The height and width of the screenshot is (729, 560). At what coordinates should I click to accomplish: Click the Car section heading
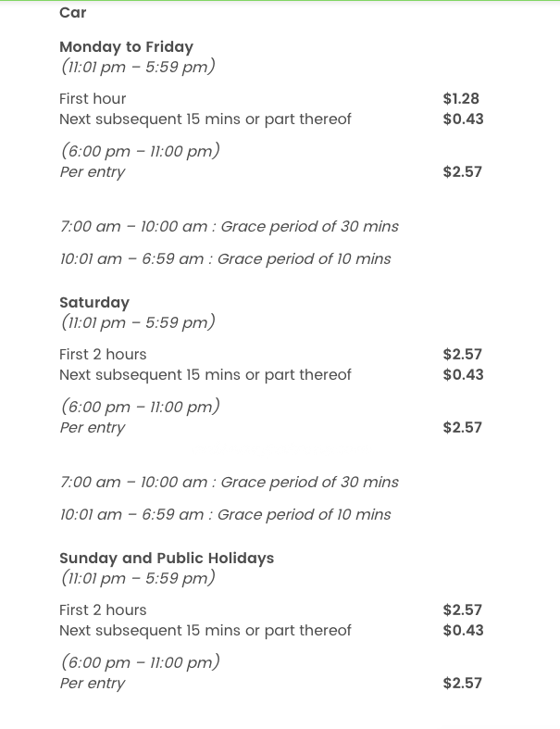73,13
